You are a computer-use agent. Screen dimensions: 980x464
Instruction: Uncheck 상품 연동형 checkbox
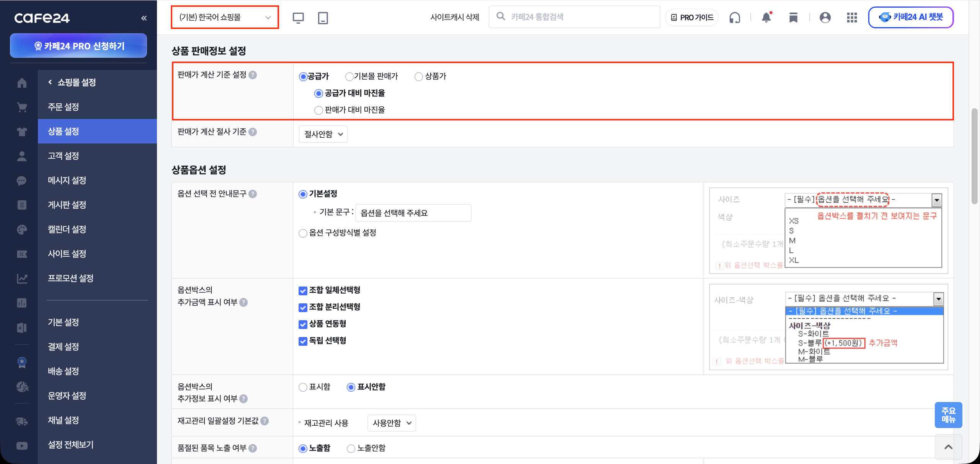[303, 324]
